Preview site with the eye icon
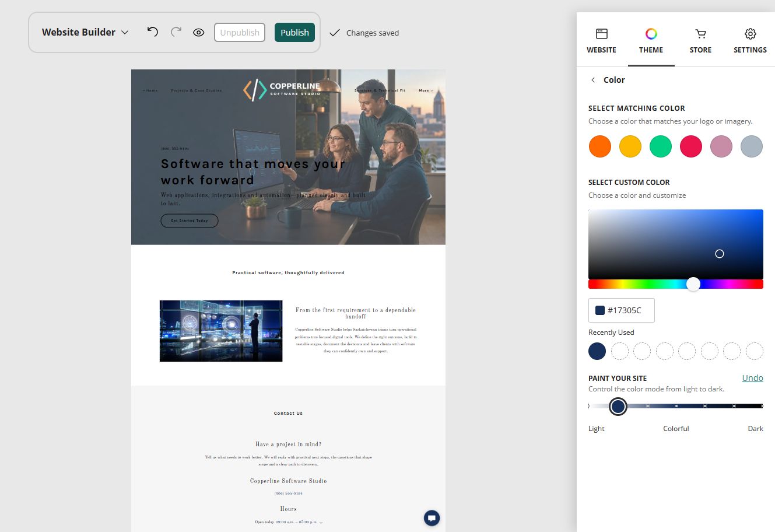The height and width of the screenshot is (532, 775). [x=199, y=33]
